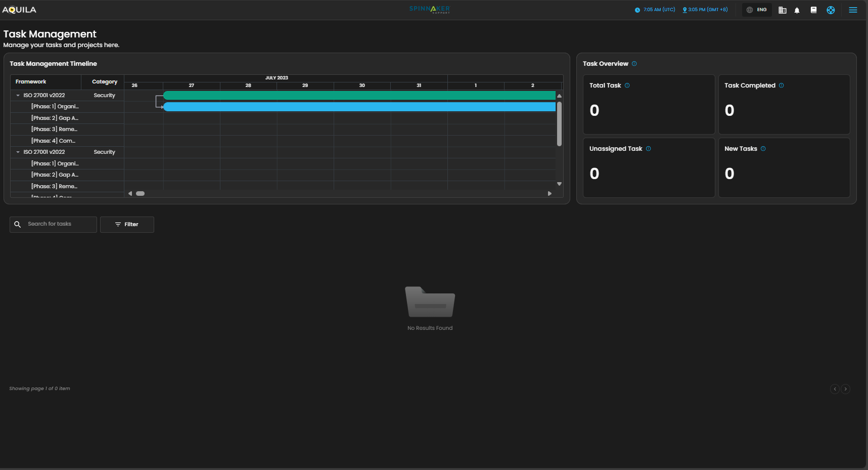
Task: Click the life-ring support icon
Action: tap(831, 10)
